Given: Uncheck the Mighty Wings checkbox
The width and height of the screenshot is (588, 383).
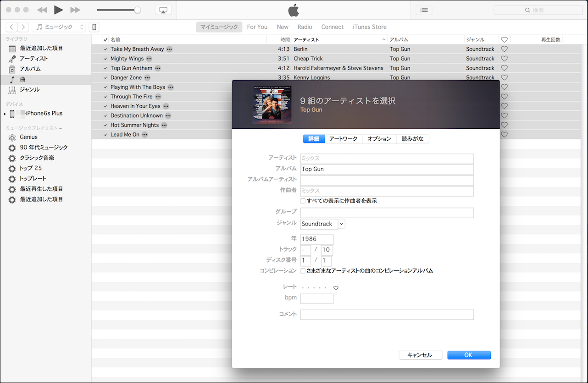Looking at the screenshot, I should 105,59.
